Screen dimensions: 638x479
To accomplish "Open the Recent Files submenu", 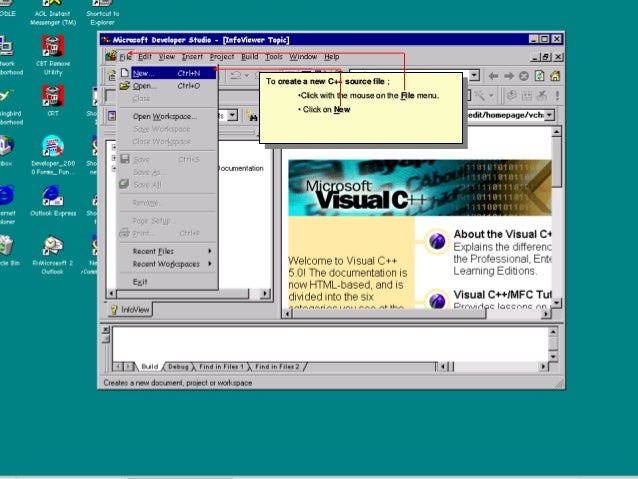I will pos(167,251).
